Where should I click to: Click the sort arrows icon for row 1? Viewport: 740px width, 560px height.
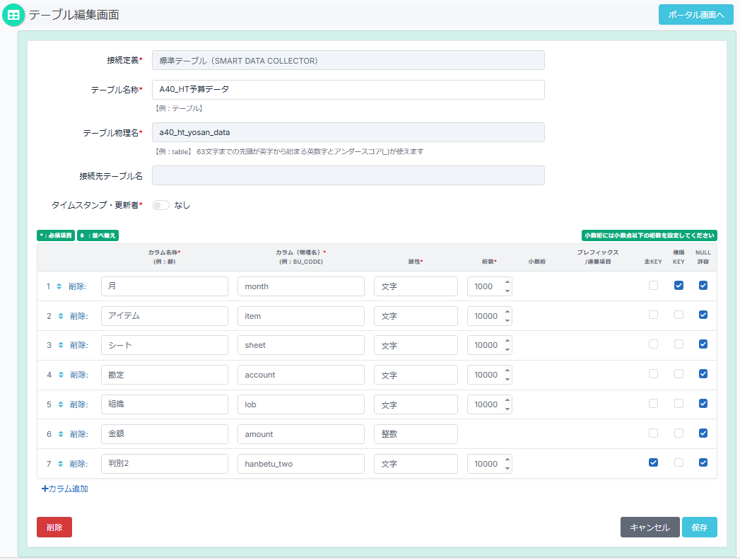pyautogui.click(x=61, y=286)
